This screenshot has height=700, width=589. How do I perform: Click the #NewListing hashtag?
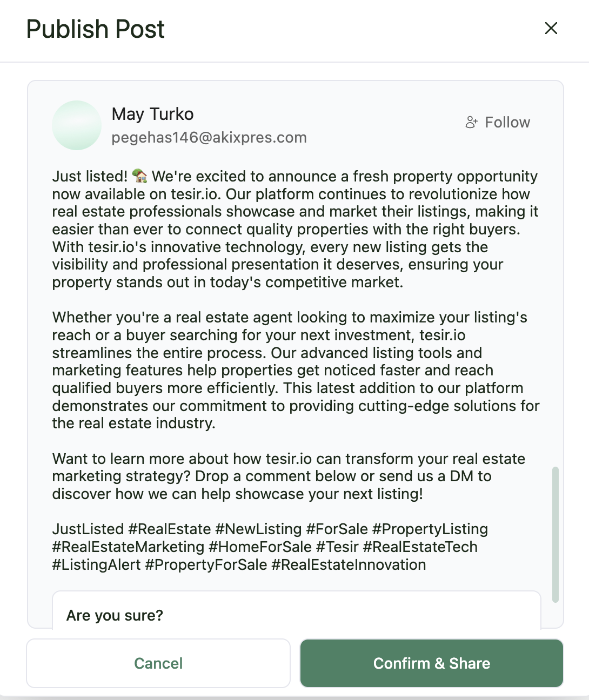pos(258,529)
